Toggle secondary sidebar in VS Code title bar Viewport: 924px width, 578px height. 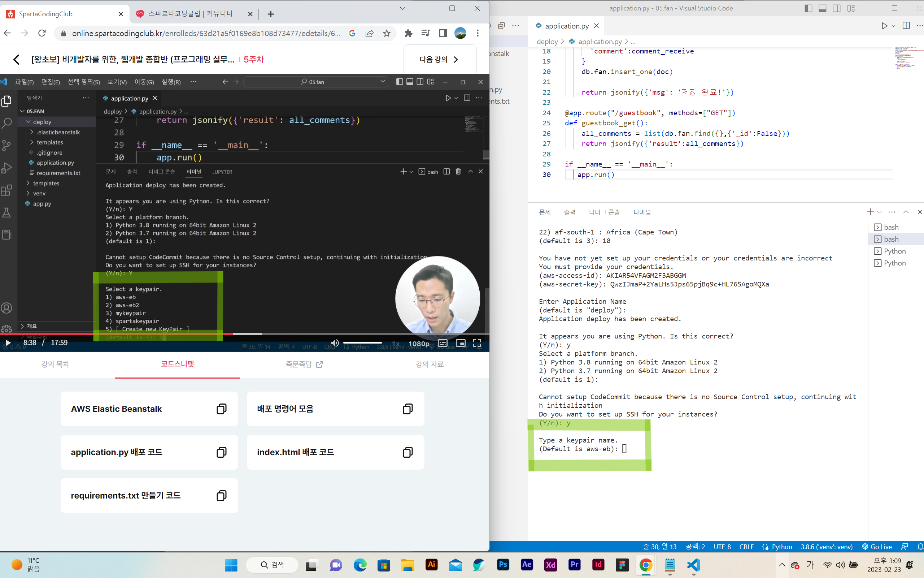point(837,8)
